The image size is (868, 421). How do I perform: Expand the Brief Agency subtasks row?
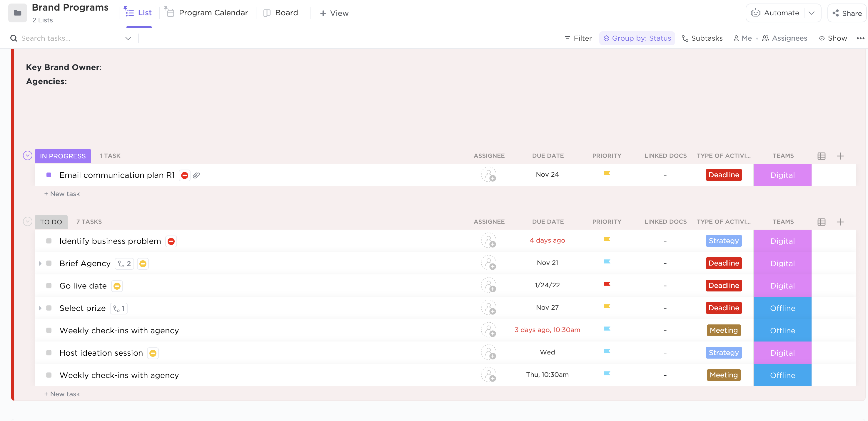[x=40, y=263]
